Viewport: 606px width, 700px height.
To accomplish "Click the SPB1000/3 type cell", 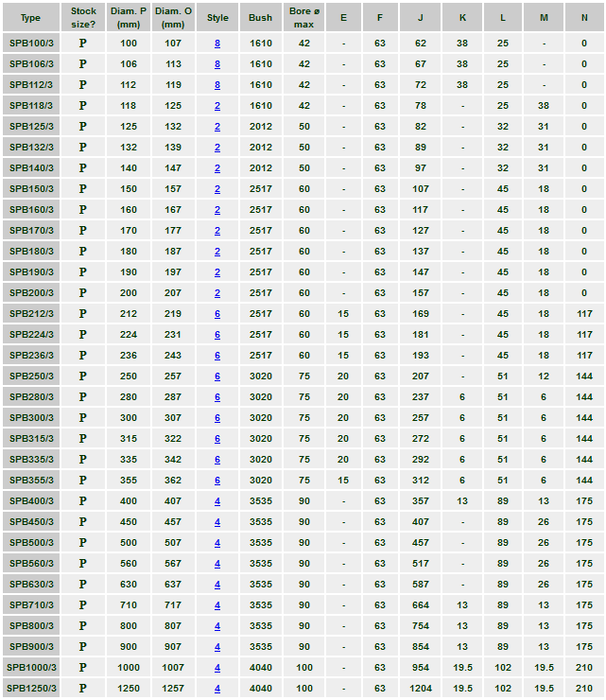I will 31,668.
